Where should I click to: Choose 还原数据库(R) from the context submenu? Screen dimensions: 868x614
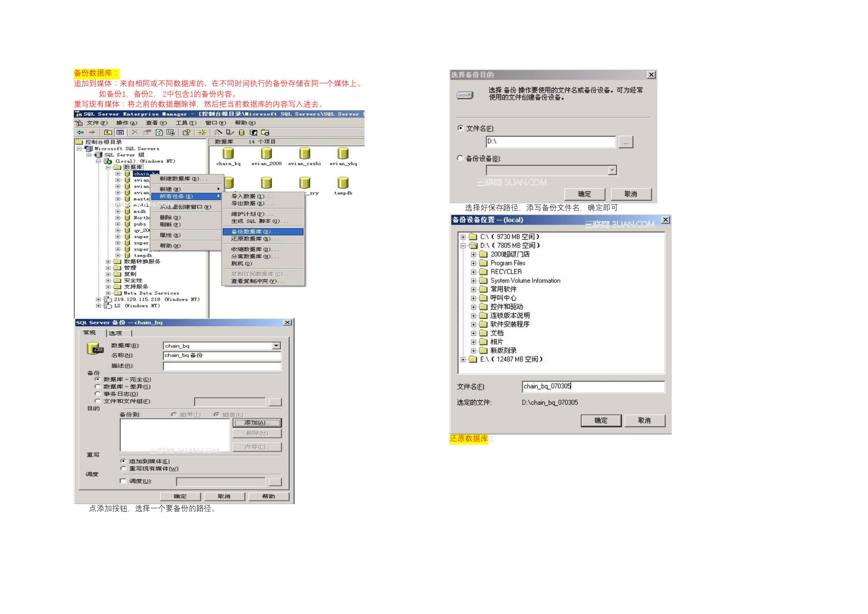(263, 239)
